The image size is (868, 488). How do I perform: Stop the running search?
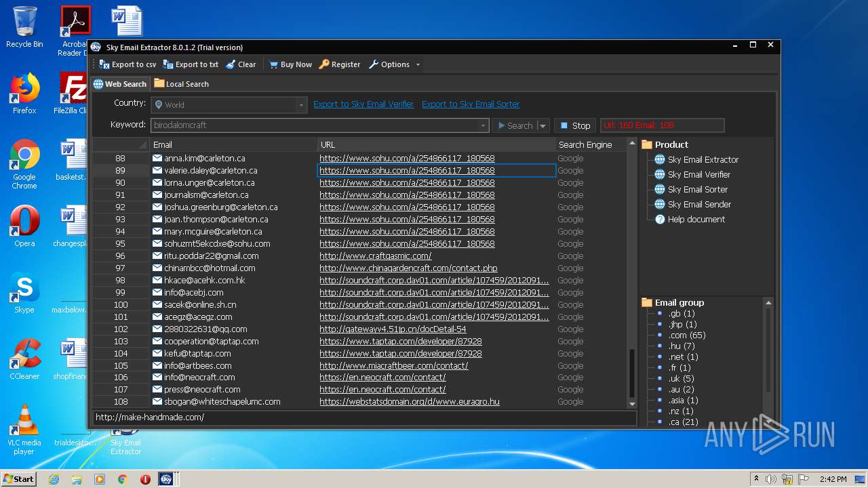[x=575, y=125]
